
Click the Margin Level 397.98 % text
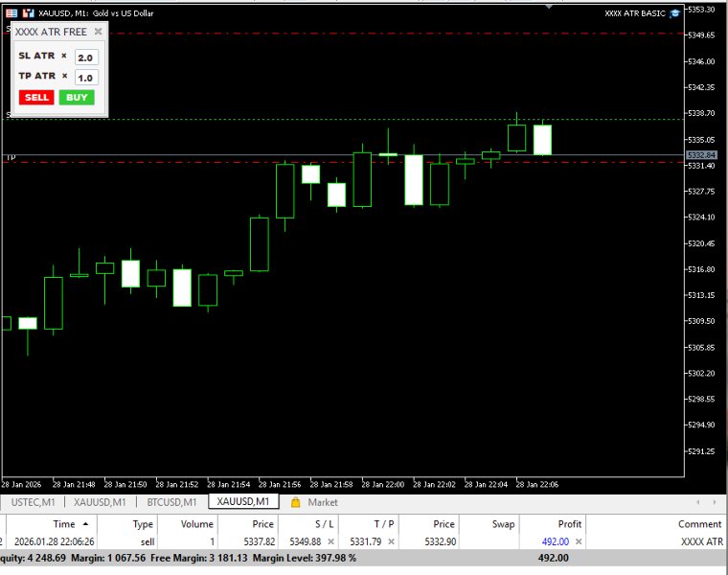[304, 558]
